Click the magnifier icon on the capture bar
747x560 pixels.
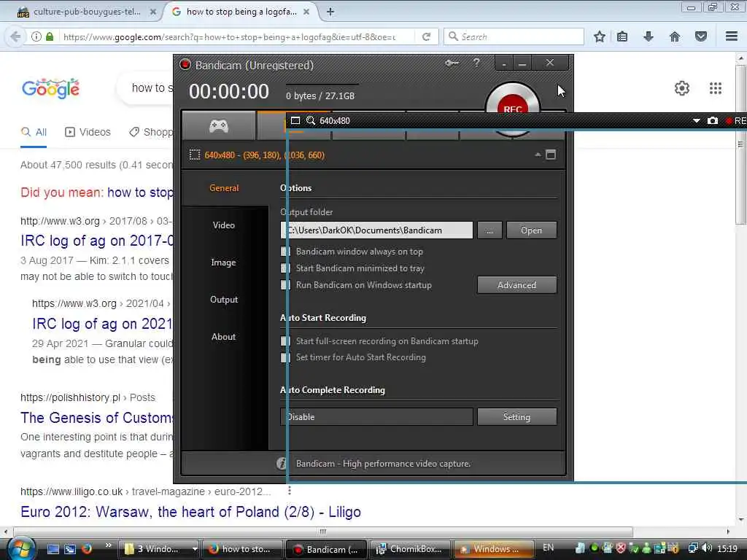[x=311, y=120]
